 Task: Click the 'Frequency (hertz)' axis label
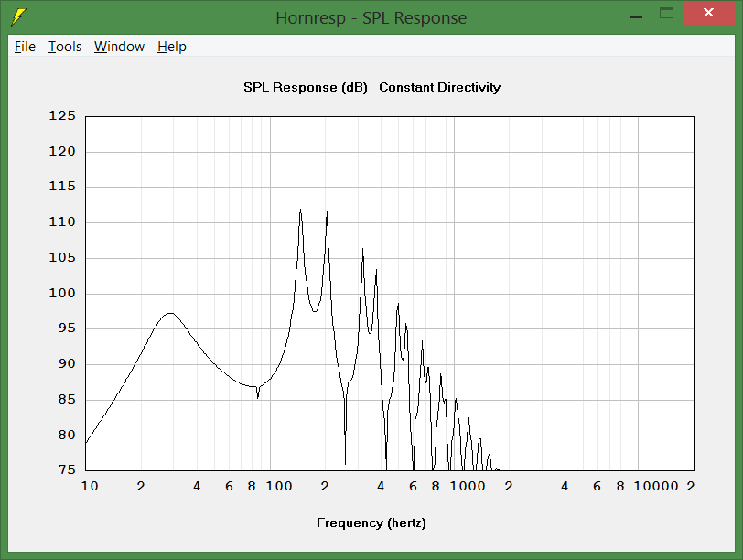click(x=371, y=522)
